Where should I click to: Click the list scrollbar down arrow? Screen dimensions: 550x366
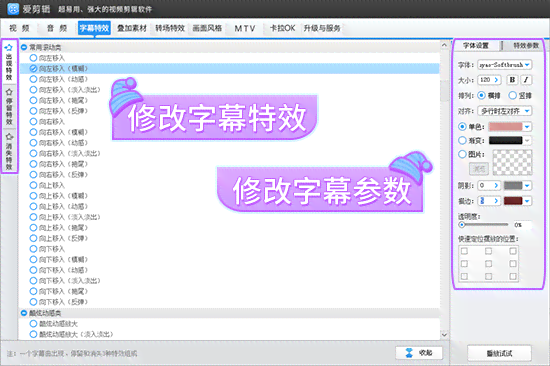pyautogui.click(x=444, y=335)
